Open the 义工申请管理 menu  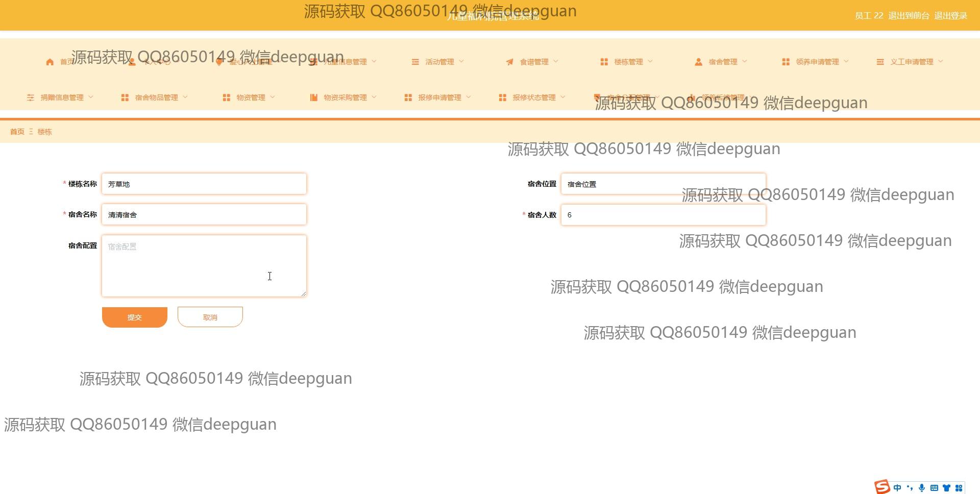tap(912, 62)
